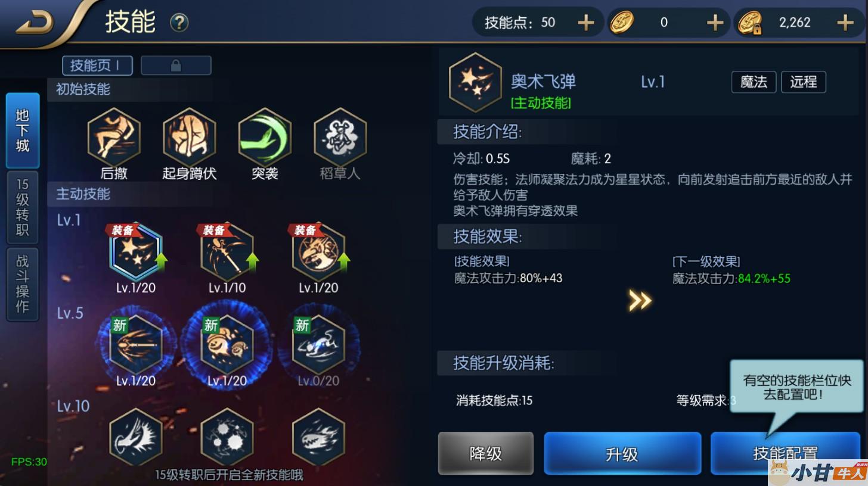This screenshot has width=868, height=486.
Task: Open 技能配置 skill configuration
Action: pyautogui.click(x=785, y=454)
